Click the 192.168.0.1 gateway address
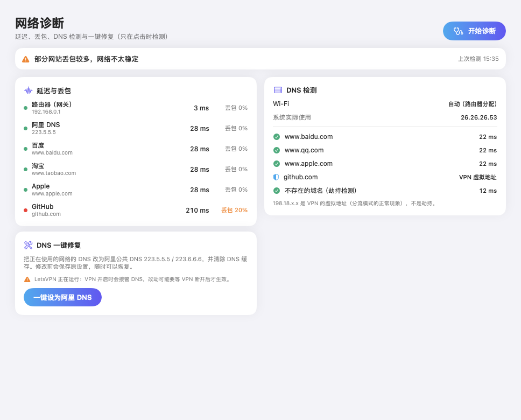The image size is (521, 420). point(46,112)
